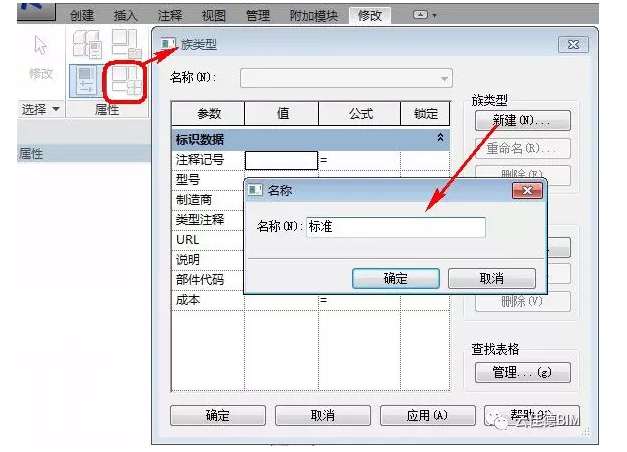627x452 pixels.
Task: Select the 注释记号 parameter row
Action: coord(311,160)
